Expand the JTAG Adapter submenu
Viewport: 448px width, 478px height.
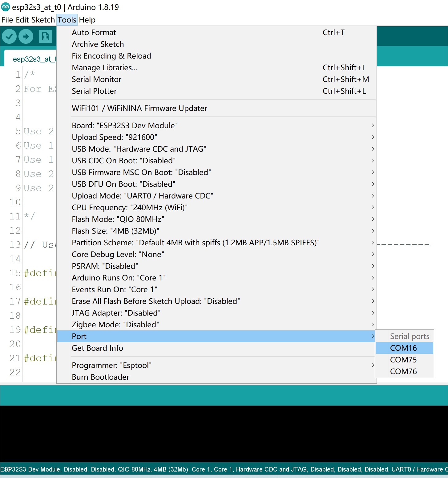(x=217, y=313)
